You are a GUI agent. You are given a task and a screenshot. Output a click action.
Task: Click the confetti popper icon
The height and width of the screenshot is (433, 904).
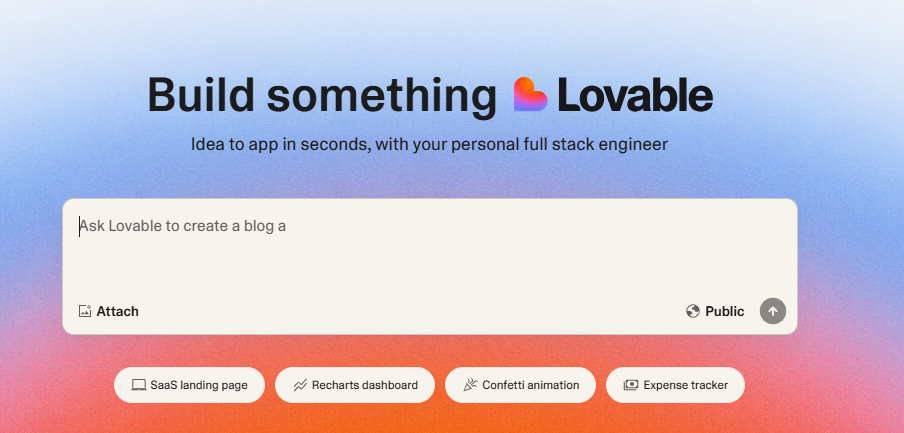point(470,385)
